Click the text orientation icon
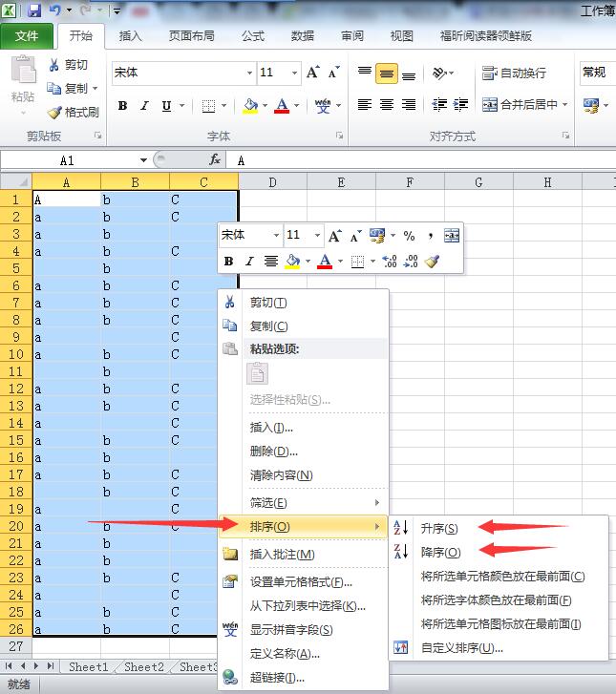 (439, 74)
